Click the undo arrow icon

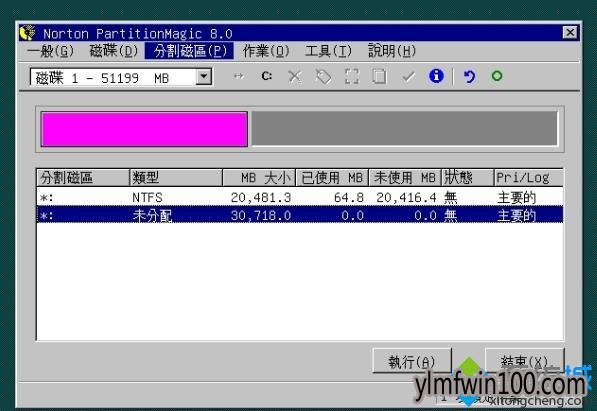point(469,77)
